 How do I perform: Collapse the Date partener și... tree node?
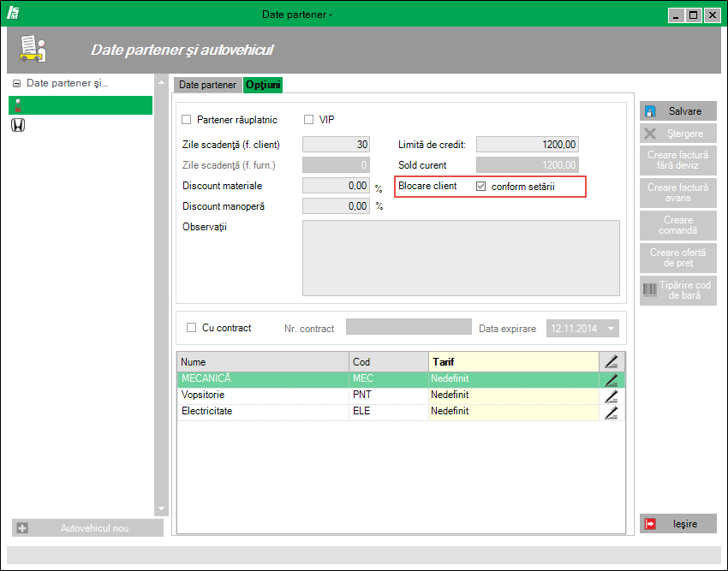[17, 84]
